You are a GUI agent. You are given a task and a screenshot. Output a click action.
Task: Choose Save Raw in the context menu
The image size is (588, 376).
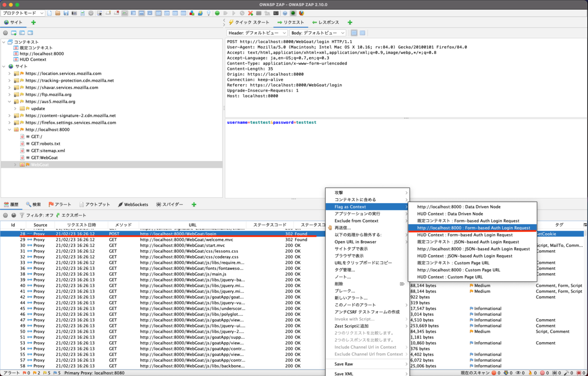[x=367, y=364]
